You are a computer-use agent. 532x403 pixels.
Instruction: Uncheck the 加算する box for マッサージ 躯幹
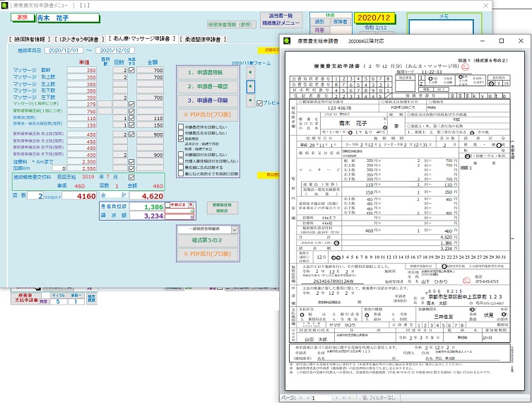(x=131, y=70)
